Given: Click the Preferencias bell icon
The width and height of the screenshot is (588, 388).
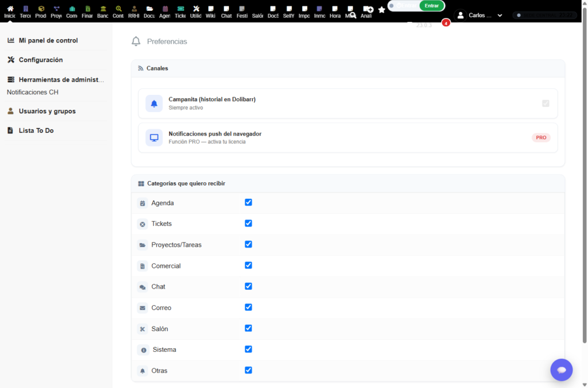Looking at the screenshot, I should coord(136,41).
